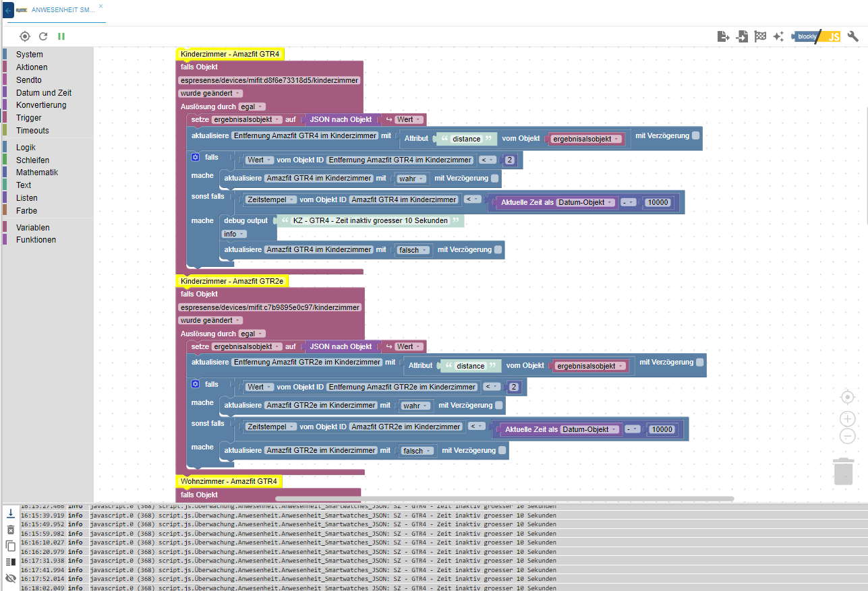Open the Konvertierung toolbox category
Screen dimensions: 868x591
point(41,105)
